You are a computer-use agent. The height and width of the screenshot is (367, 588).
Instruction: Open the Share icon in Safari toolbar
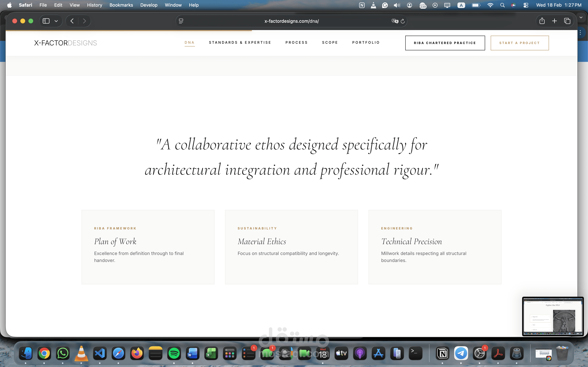click(x=542, y=21)
